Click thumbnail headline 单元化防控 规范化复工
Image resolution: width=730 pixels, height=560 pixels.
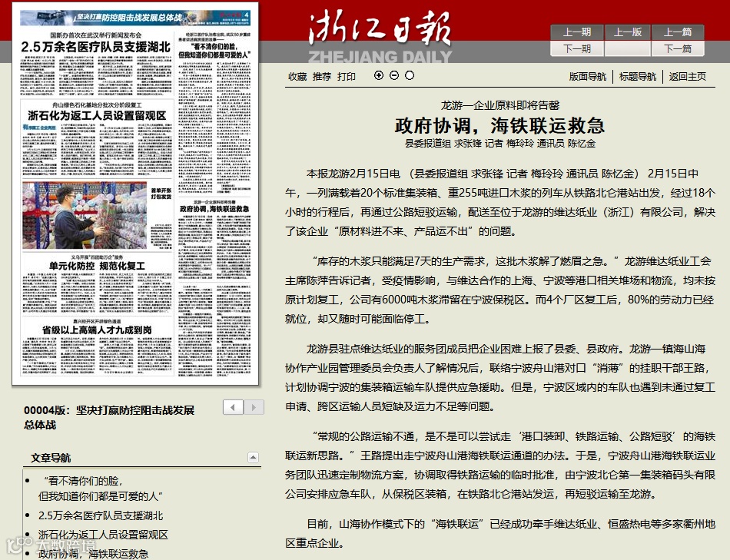coord(97,266)
